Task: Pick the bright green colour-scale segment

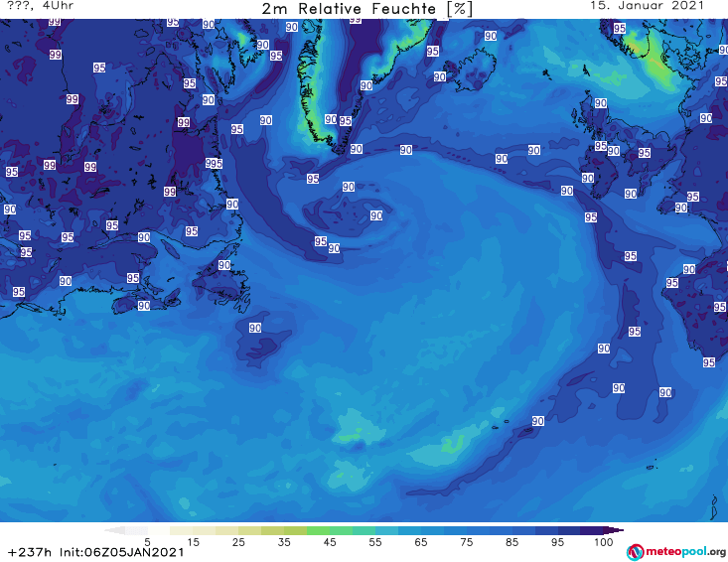Action: (x=318, y=530)
